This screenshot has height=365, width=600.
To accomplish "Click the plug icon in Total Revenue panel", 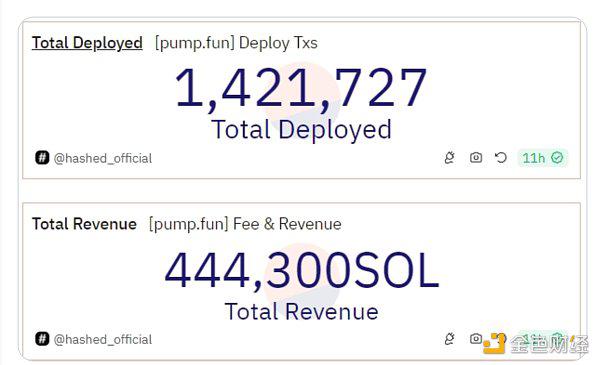I will click(450, 339).
